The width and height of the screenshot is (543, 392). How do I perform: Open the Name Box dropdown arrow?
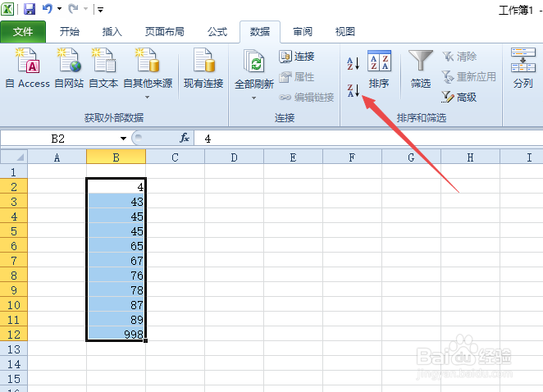point(123,139)
